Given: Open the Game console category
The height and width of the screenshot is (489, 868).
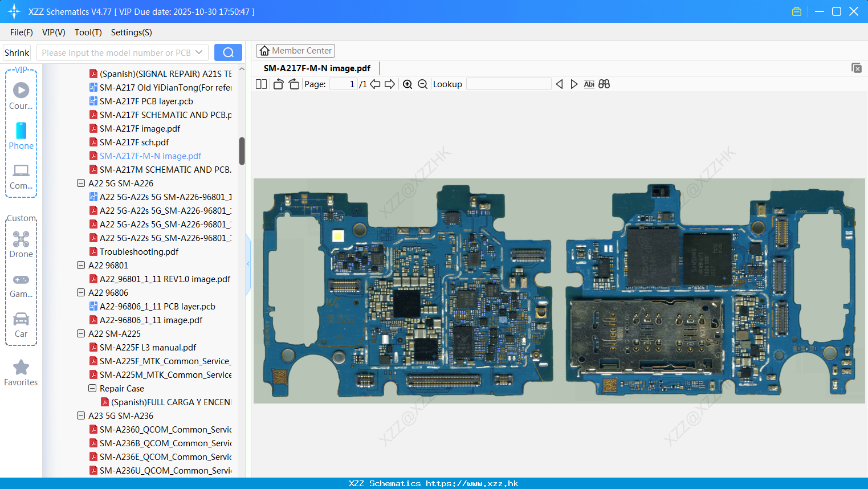Looking at the screenshot, I should [x=21, y=286].
